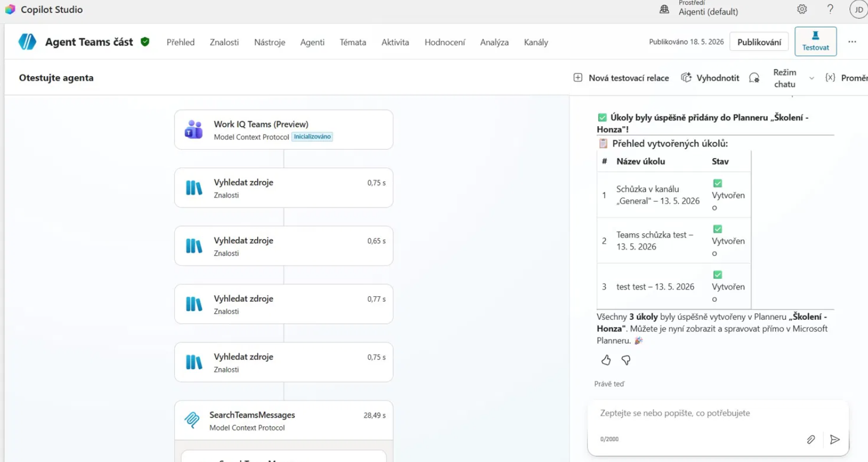
Task: Click the Work IQ Teams icon
Action: click(x=194, y=129)
